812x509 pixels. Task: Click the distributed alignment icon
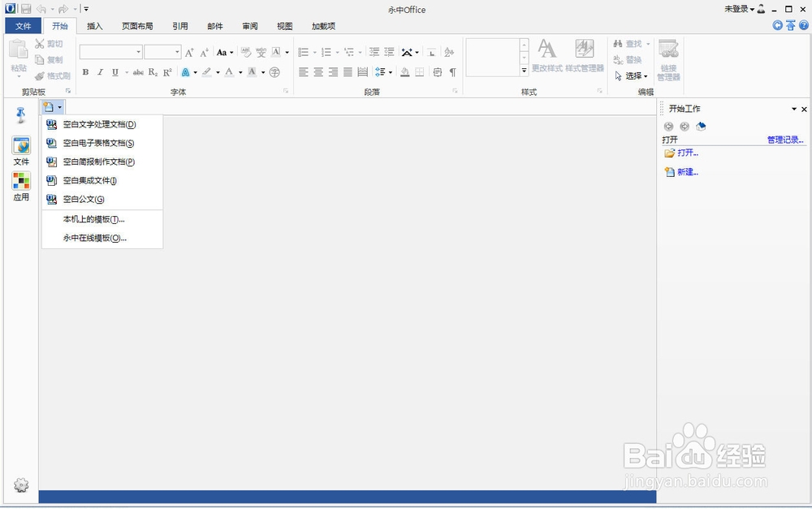point(363,72)
